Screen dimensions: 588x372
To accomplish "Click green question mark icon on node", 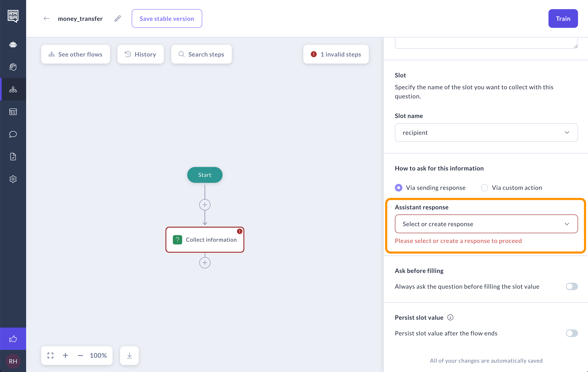I will pyautogui.click(x=178, y=240).
